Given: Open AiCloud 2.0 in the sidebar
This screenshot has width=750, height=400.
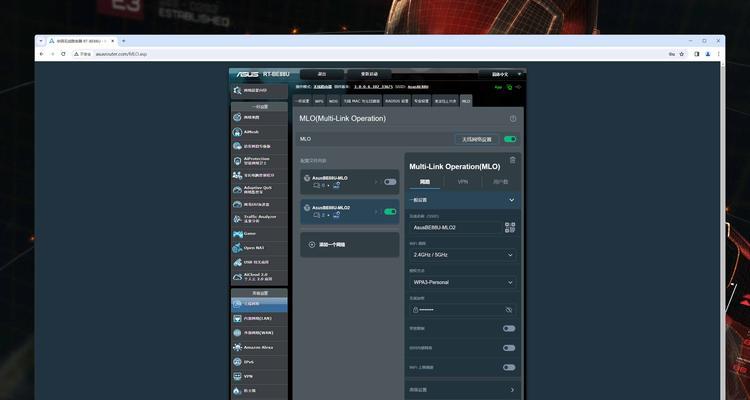Looking at the screenshot, I should (259, 277).
